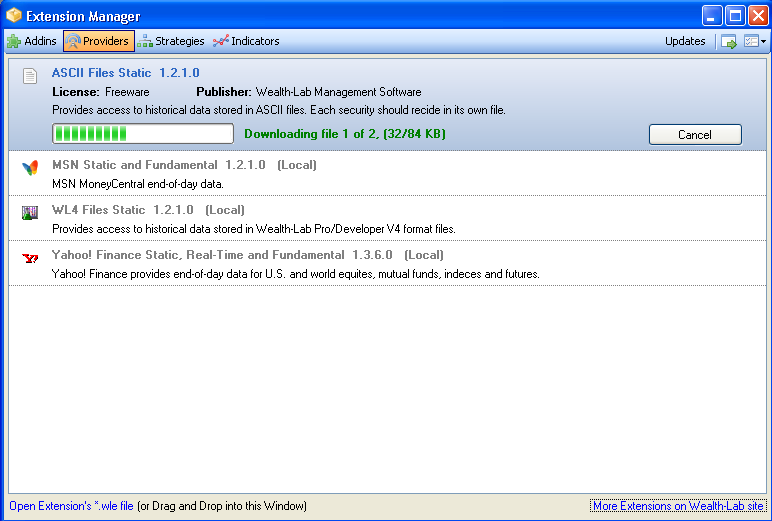This screenshot has width=772, height=521.
Task: Open the checklist options dropdown in toolbar
Action: (755, 41)
